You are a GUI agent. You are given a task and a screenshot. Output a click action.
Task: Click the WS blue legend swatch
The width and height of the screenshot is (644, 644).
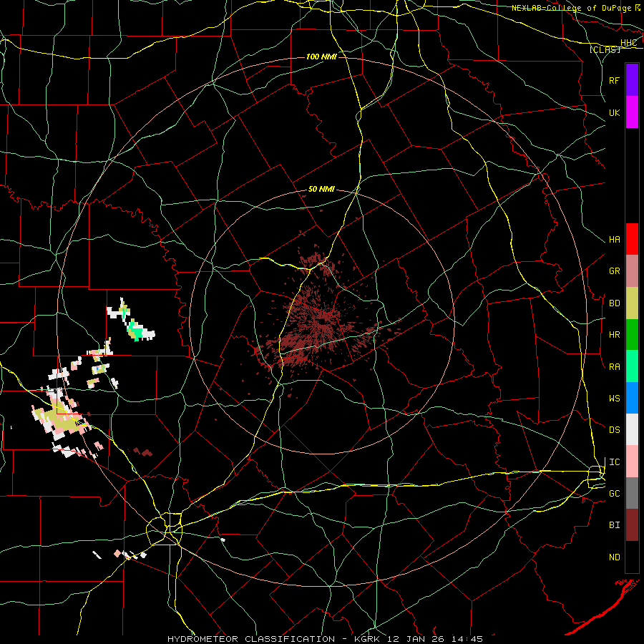tap(632, 398)
